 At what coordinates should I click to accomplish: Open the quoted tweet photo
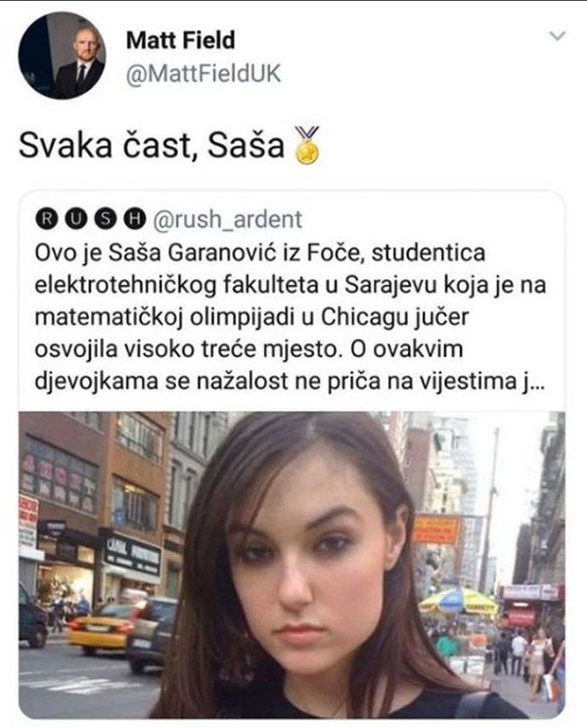292,565
